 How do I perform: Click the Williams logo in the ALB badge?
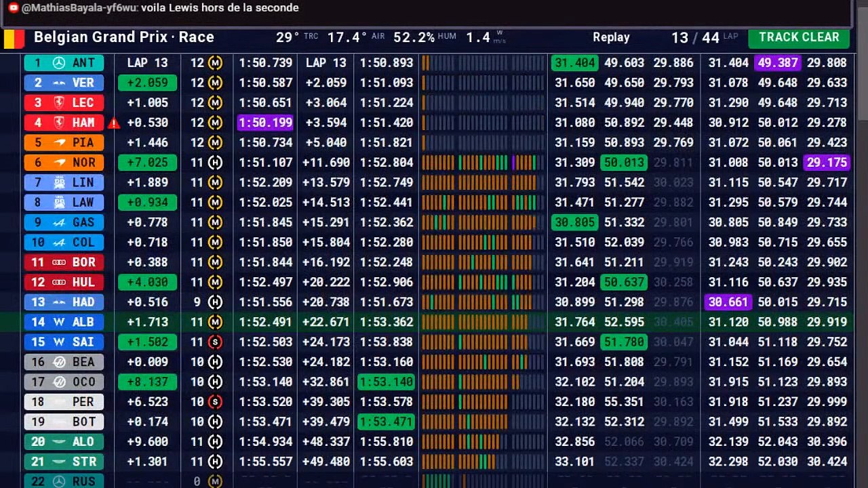[59, 322]
